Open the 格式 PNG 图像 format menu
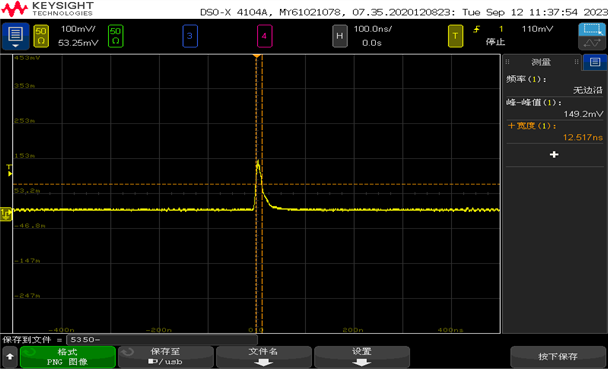This screenshot has height=369, width=608. (x=68, y=357)
